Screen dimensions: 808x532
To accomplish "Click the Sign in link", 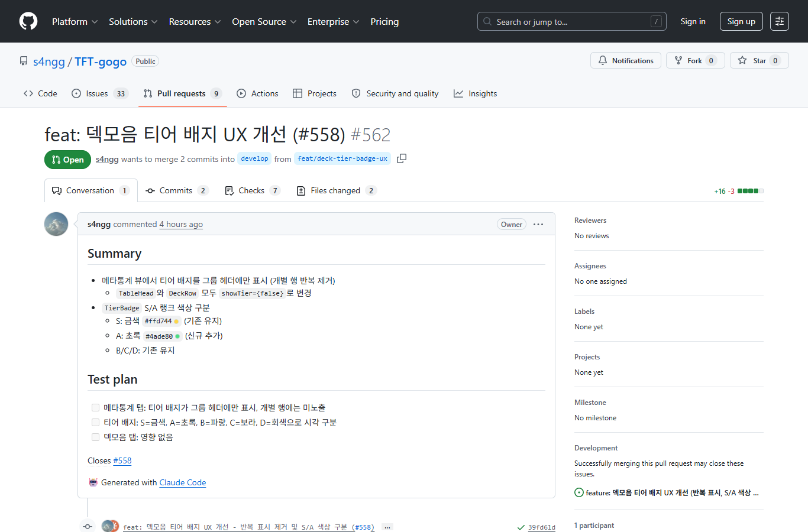I will [693, 21].
